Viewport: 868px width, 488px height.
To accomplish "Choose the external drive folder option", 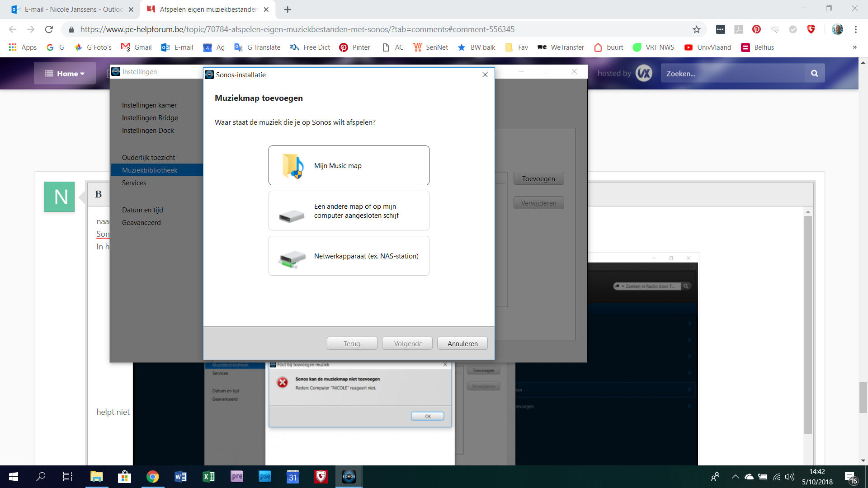I will [x=349, y=211].
